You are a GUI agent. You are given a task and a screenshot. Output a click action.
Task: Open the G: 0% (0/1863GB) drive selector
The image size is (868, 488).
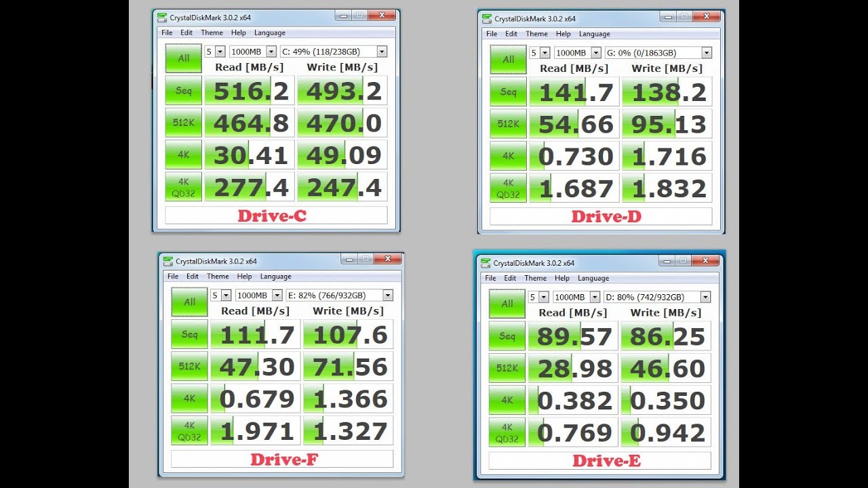[658, 53]
